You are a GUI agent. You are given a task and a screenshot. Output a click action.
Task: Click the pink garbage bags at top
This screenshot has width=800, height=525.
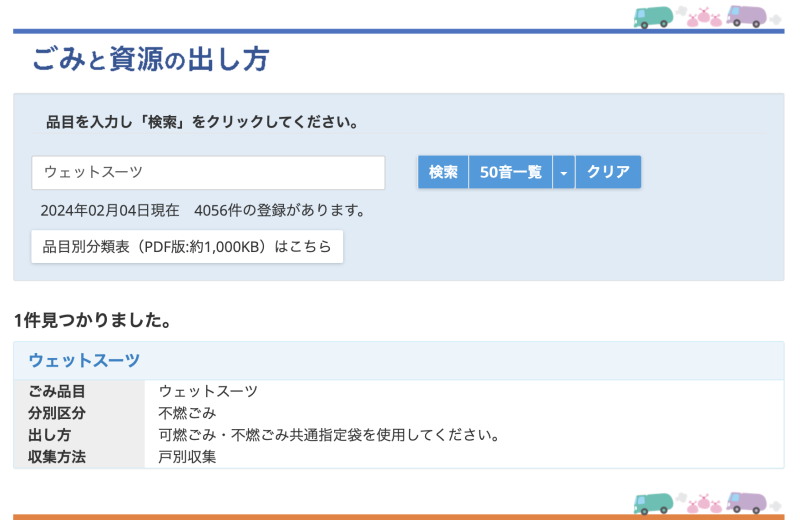[x=703, y=17]
